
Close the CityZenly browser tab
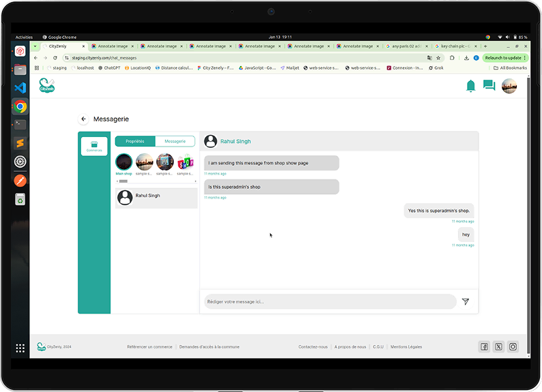coord(83,46)
